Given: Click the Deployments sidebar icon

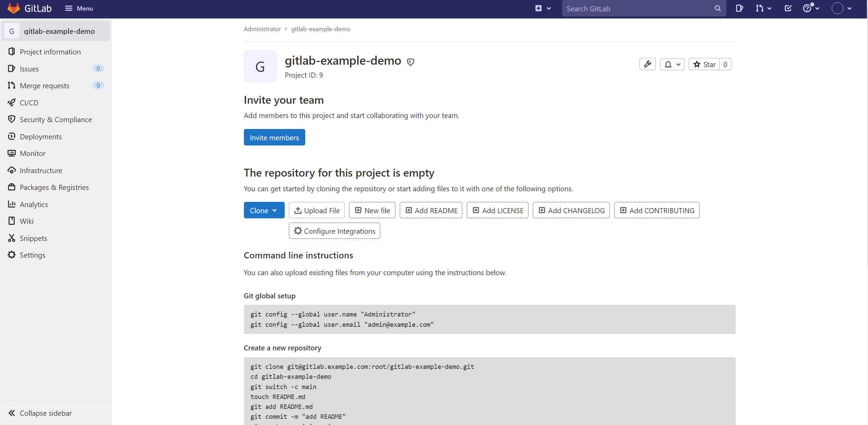Looking at the screenshot, I should pos(12,136).
